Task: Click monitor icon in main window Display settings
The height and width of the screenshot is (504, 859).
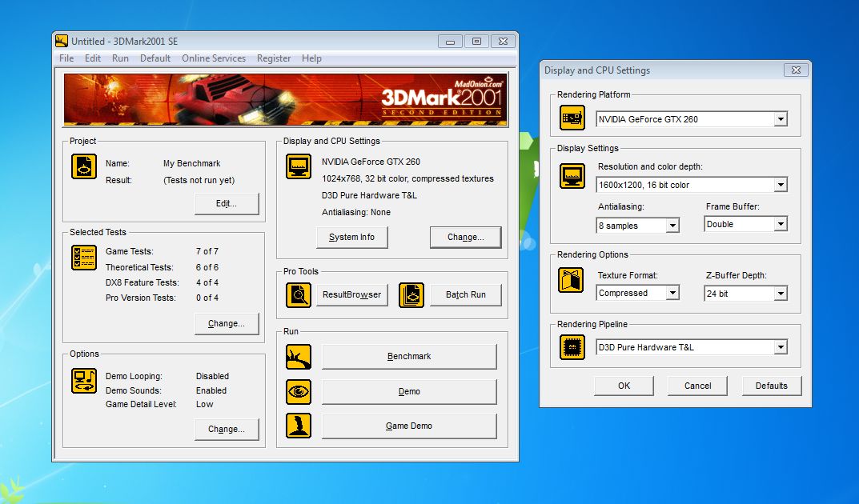Action: [x=299, y=166]
